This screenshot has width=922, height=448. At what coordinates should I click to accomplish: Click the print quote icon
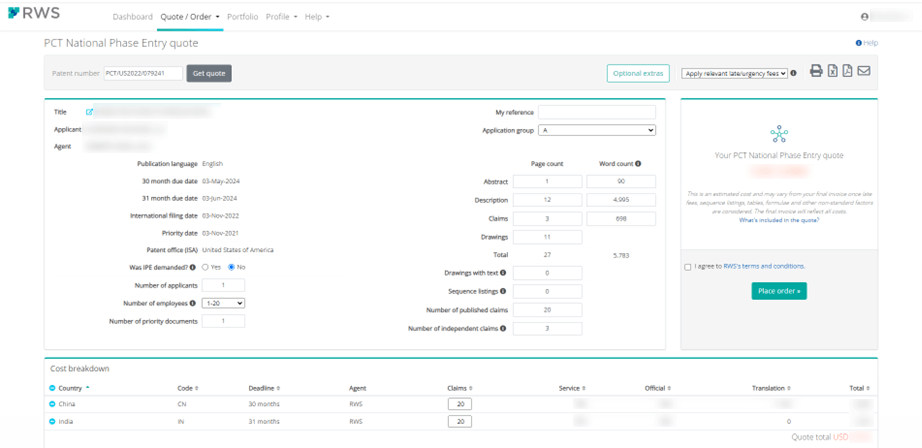pyautogui.click(x=816, y=71)
